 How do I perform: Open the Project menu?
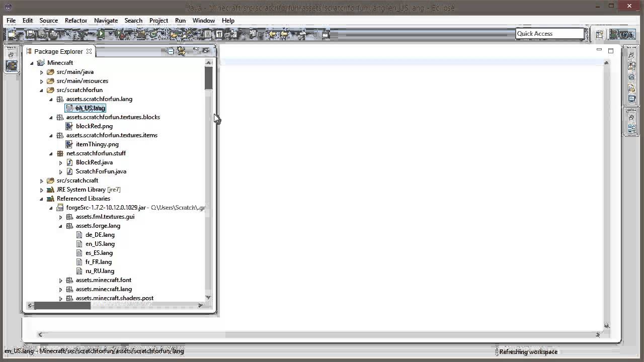point(158,21)
